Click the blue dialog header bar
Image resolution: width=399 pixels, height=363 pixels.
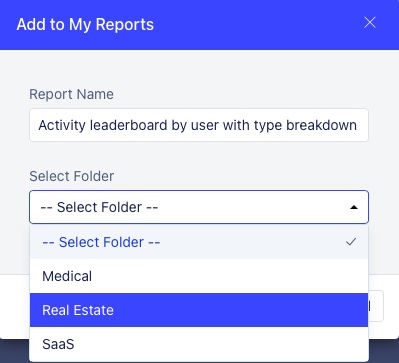click(199, 25)
